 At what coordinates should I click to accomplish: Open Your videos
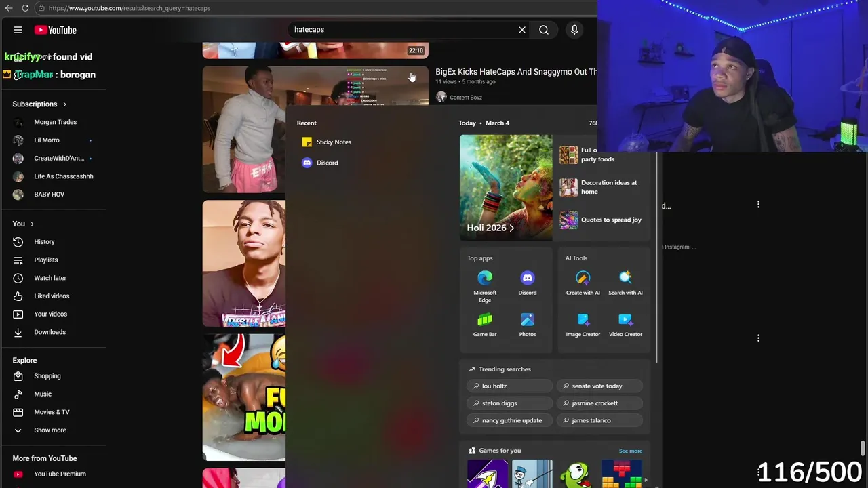51,314
